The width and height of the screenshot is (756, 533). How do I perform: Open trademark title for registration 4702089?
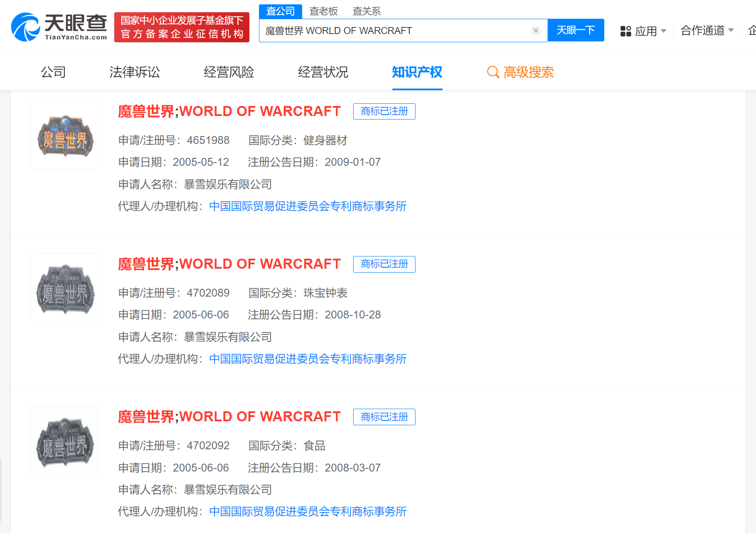(x=229, y=264)
